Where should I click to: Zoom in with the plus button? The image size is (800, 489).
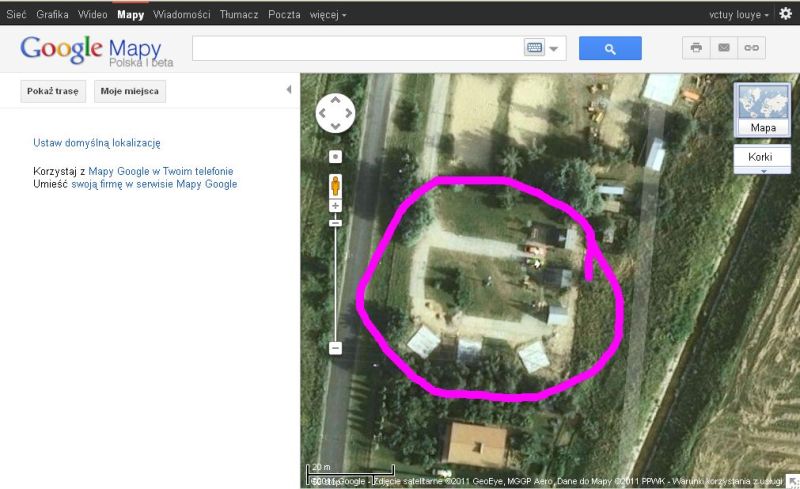point(336,206)
